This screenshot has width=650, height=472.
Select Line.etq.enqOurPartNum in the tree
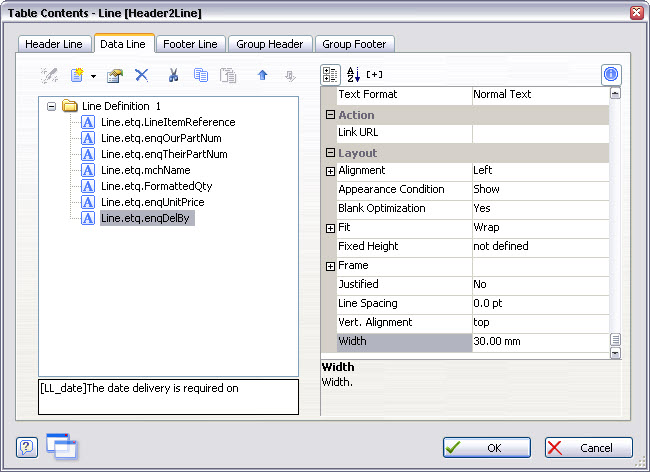pos(161,138)
